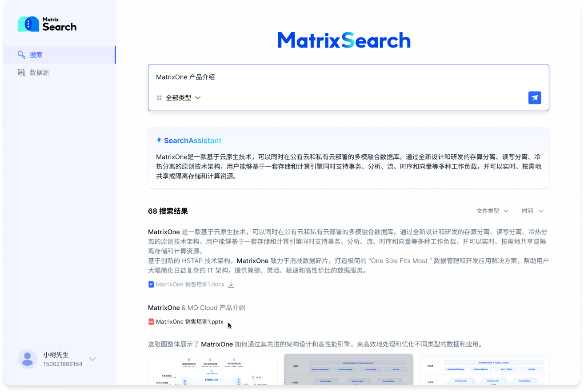
Task: Click the grid icon beside 全部类型
Action: 159,98
